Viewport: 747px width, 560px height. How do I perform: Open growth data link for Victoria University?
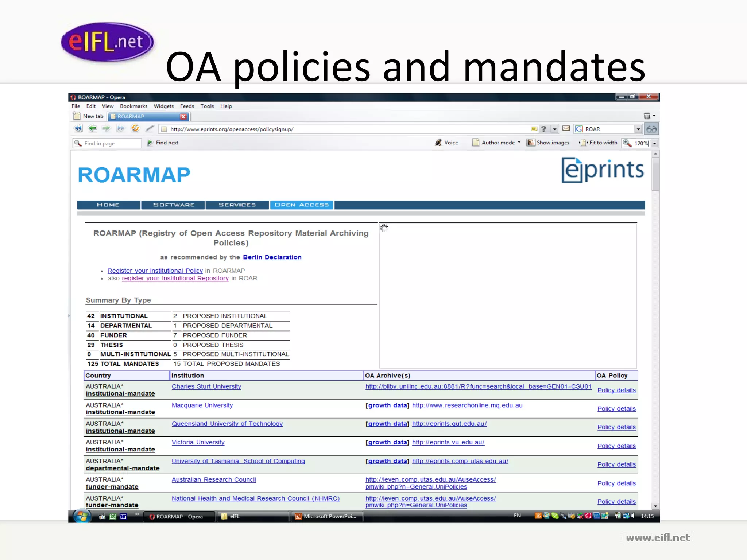click(387, 442)
